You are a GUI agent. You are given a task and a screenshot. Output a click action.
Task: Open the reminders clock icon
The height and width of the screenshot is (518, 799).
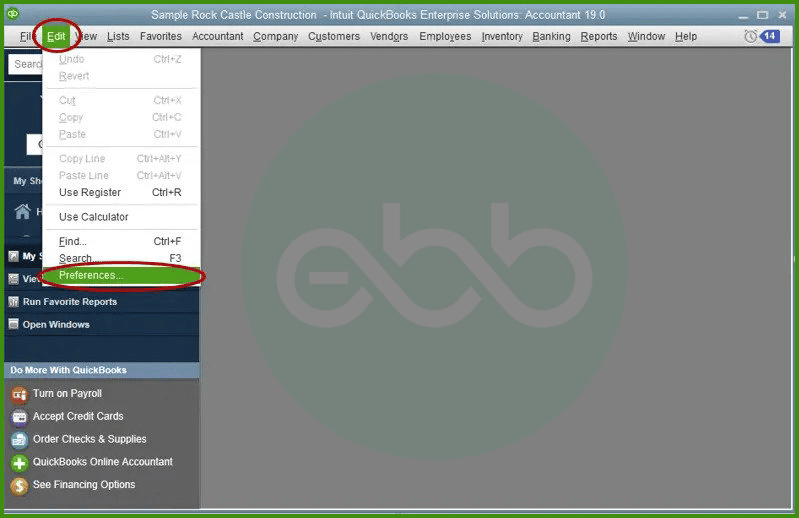(750, 36)
